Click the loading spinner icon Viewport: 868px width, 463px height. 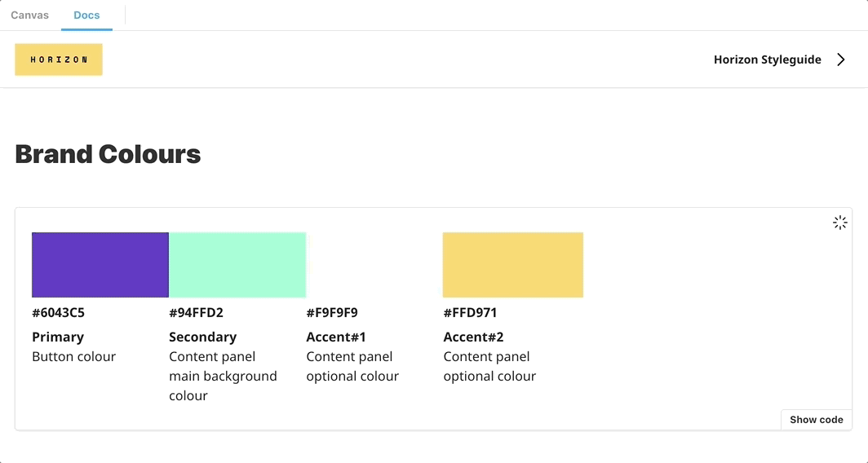pos(839,223)
